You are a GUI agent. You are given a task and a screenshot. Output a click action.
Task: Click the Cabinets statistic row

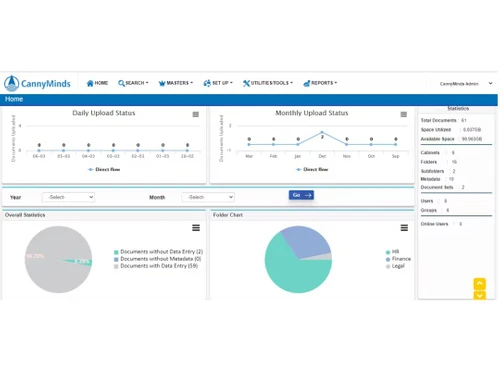[x=437, y=152]
